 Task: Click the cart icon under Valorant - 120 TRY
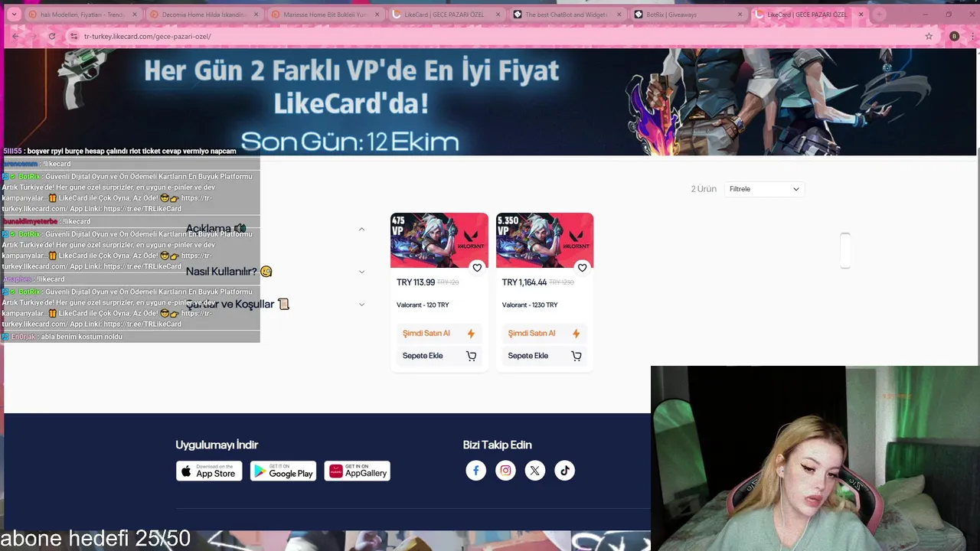471,356
